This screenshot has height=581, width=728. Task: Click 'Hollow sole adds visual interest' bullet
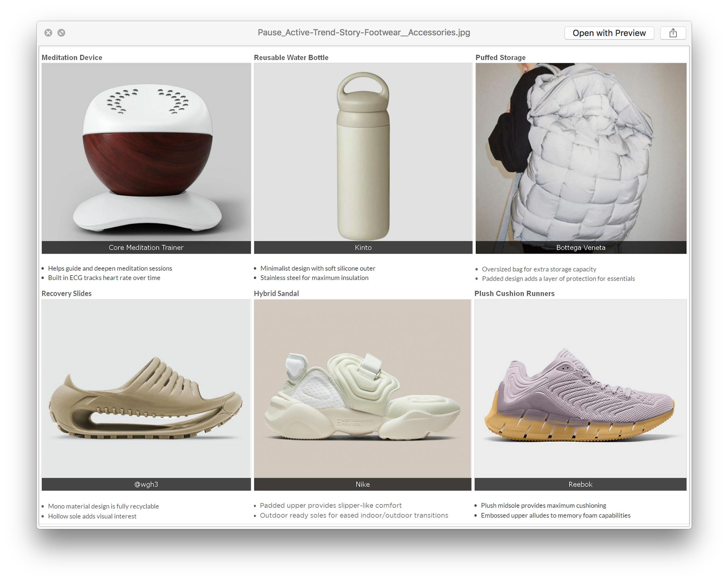point(92,516)
